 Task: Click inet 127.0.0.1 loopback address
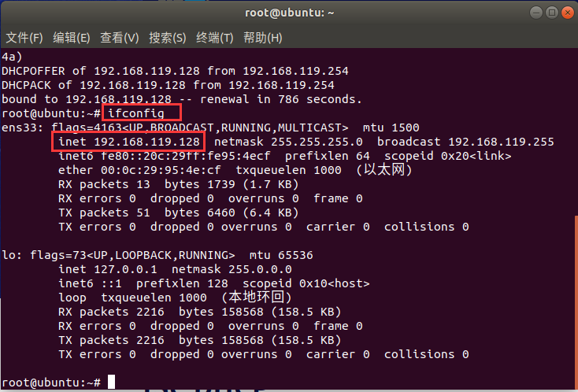point(108,269)
